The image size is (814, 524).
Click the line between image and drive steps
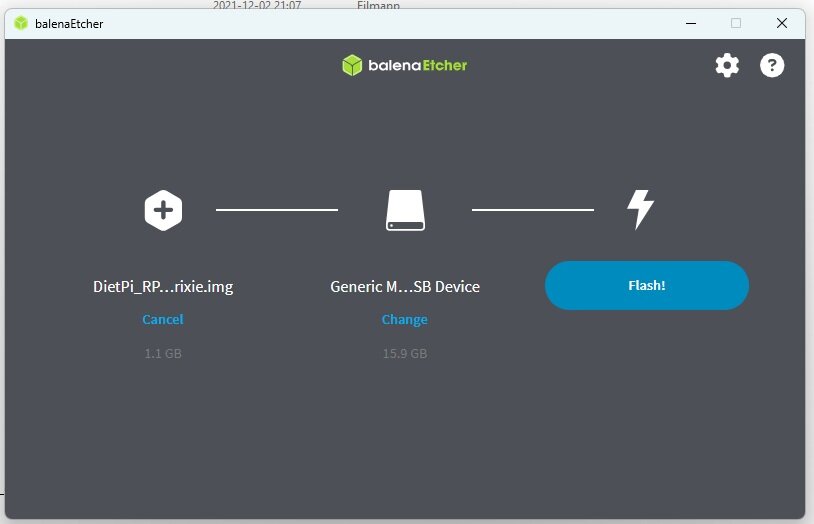pyautogui.click(x=277, y=210)
